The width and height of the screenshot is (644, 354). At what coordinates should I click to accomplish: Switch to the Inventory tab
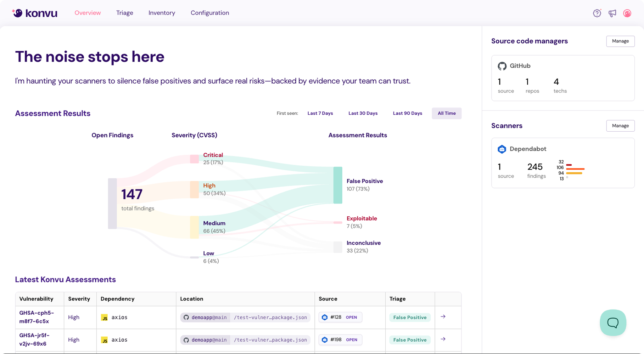[x=162, y=13]
